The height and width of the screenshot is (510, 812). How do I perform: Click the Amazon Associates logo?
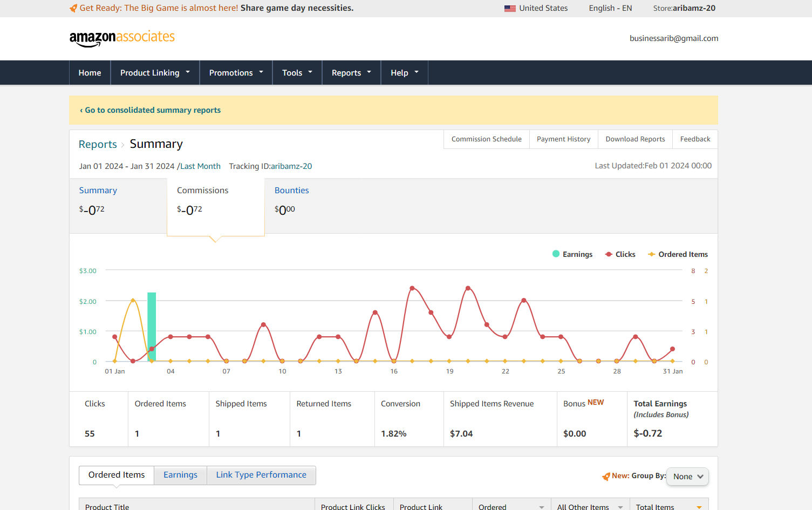point(122,38)
